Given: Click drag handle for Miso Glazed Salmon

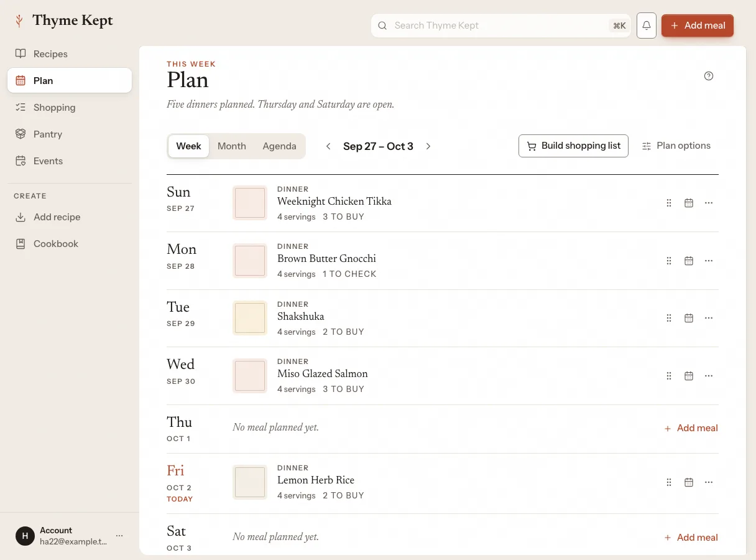Looking at the screenshot, I should pos(669,376).
